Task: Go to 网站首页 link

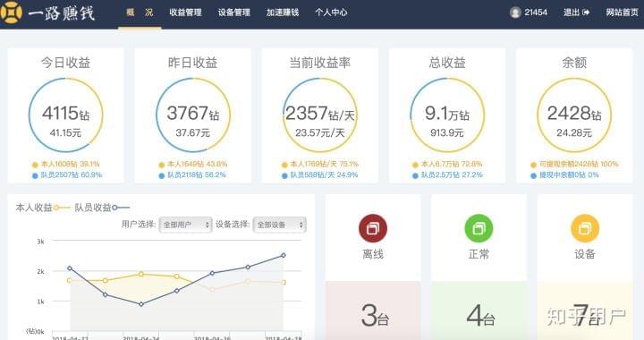Action: pos(623,13)
